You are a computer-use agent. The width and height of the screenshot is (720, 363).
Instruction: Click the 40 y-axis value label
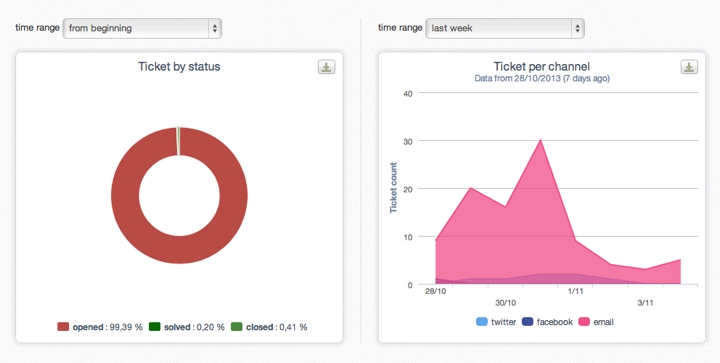click(408, 94)
